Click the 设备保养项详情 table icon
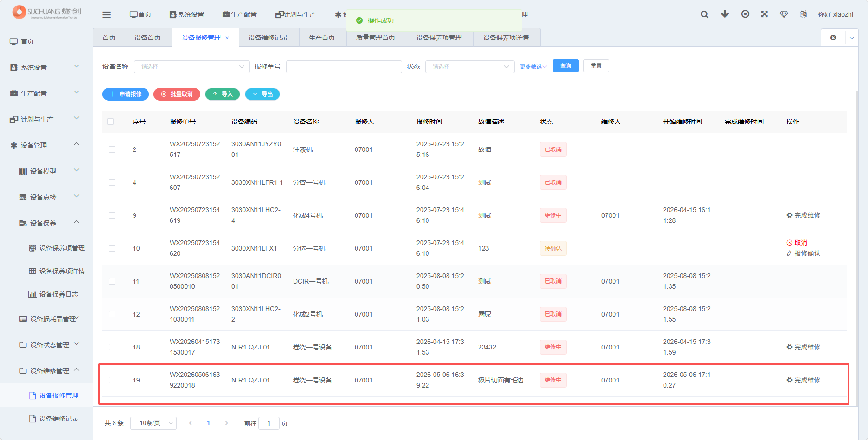 tap(32, 271)
